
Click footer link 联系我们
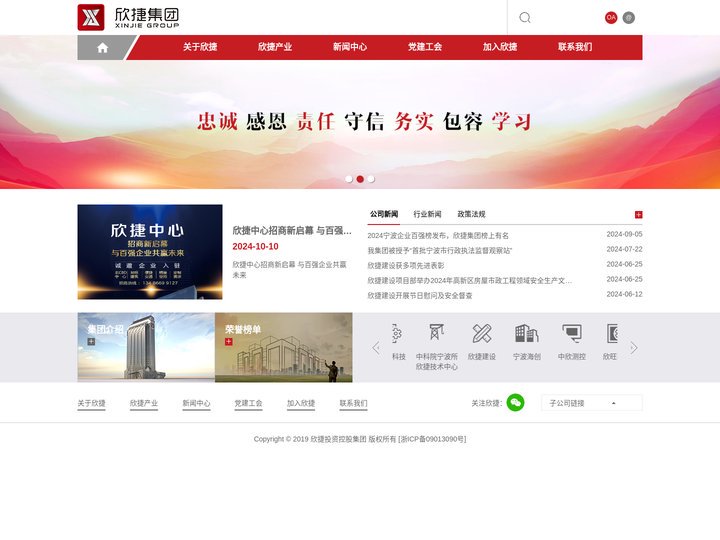(353, 403)
